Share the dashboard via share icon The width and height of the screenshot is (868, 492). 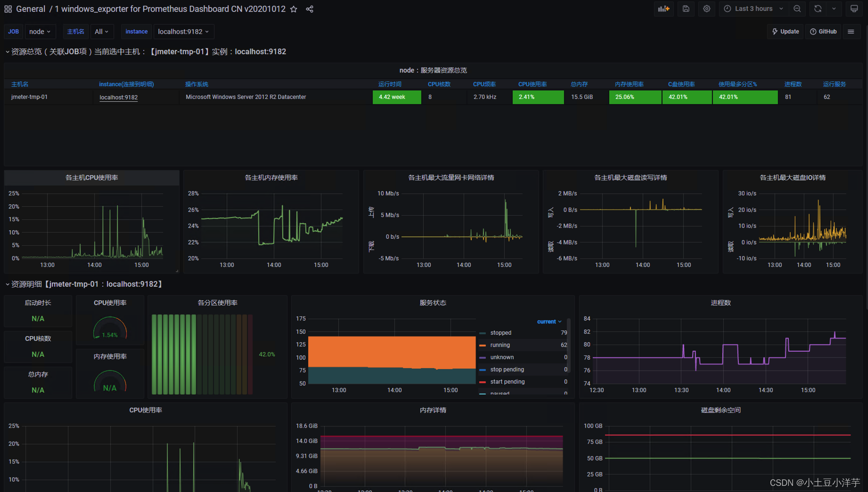[310, 9]
